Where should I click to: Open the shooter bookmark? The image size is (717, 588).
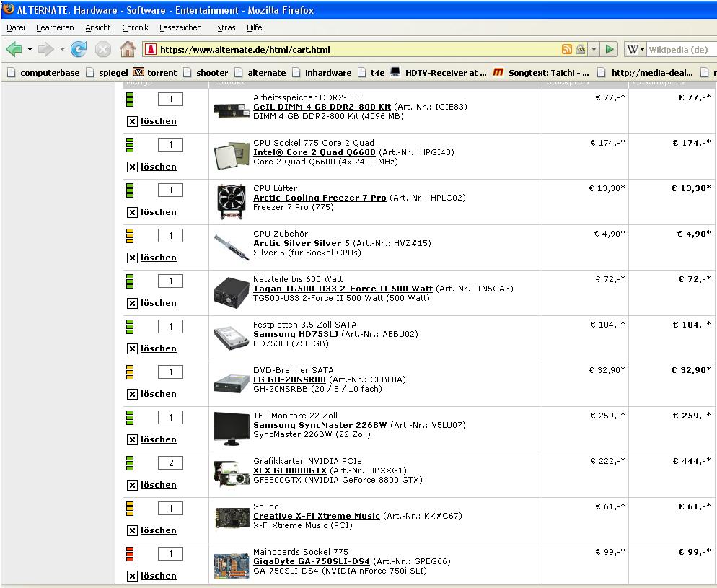click(206, 73)
